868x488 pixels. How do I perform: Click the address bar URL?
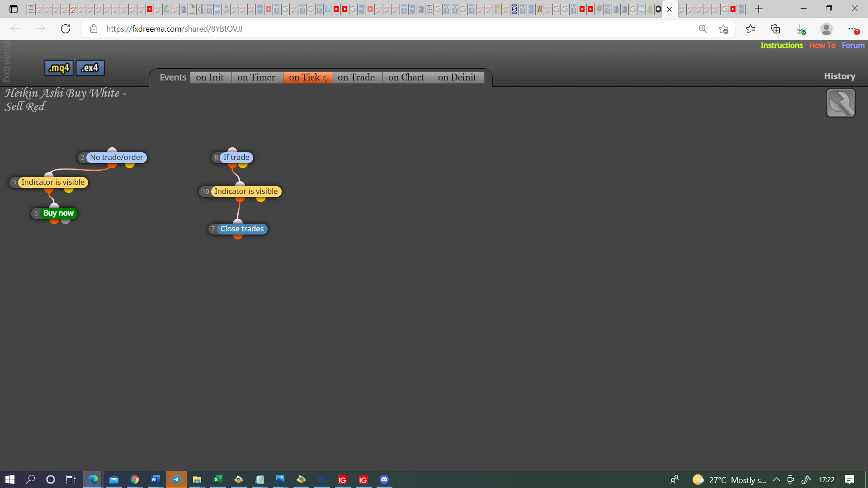[x=174, y=29]
